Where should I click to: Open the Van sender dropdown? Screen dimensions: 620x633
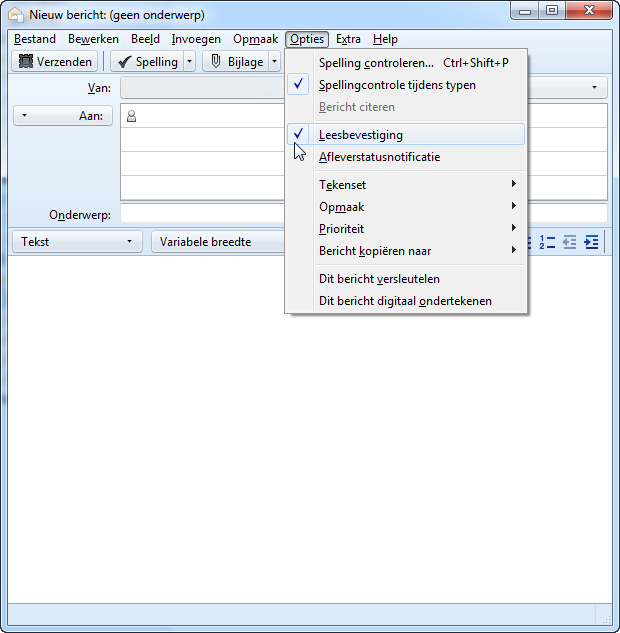(594, 87)
